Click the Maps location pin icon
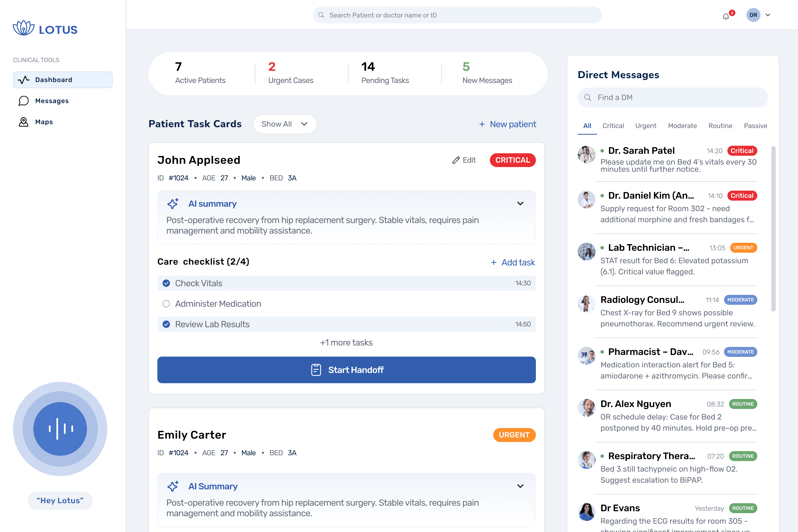This screenshot has width=798, height=532. click(x=23, y=122)
